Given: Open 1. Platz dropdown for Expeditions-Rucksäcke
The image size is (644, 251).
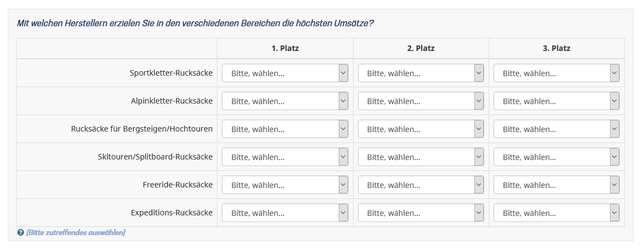Looking at the screenshot, I should click(284, 213).
